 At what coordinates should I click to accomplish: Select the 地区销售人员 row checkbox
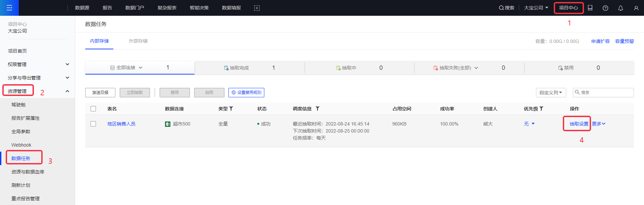point(93,124)
